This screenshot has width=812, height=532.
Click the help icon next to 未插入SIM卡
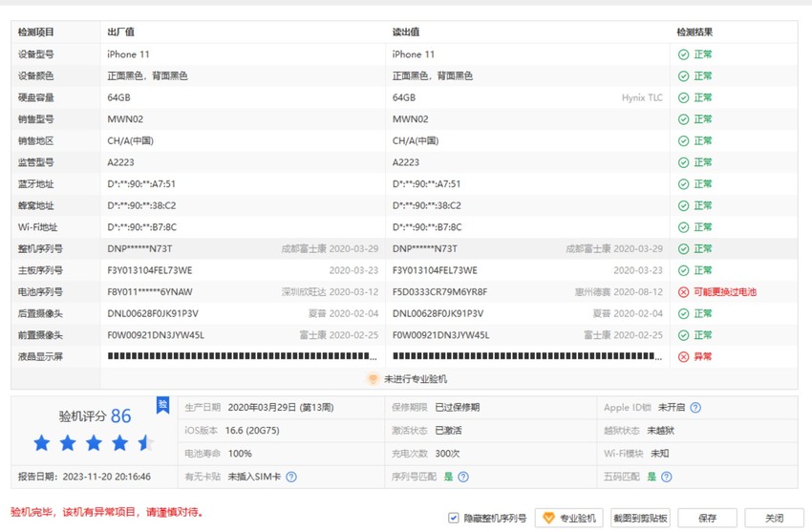point(291,477)
